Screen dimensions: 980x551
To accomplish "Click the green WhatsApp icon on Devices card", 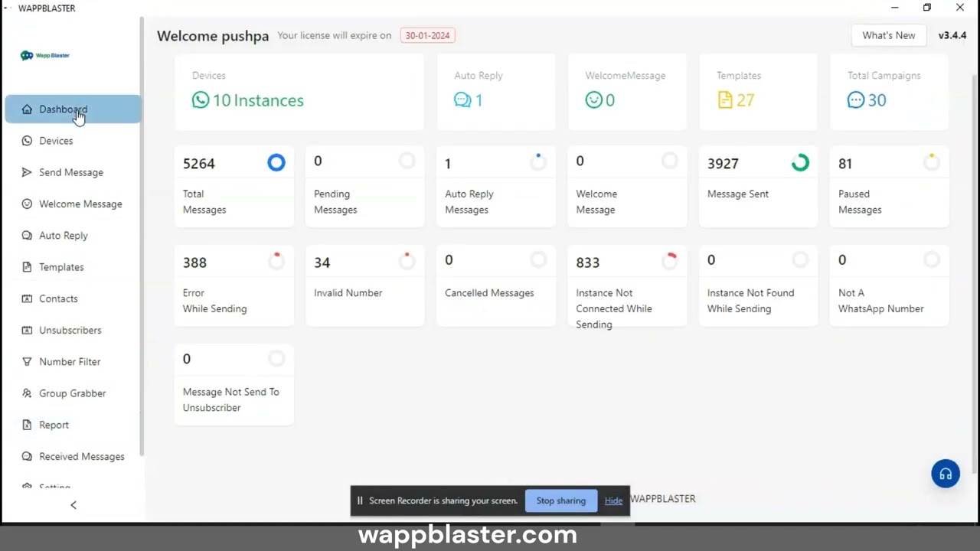I will click(x=201, y=100).
